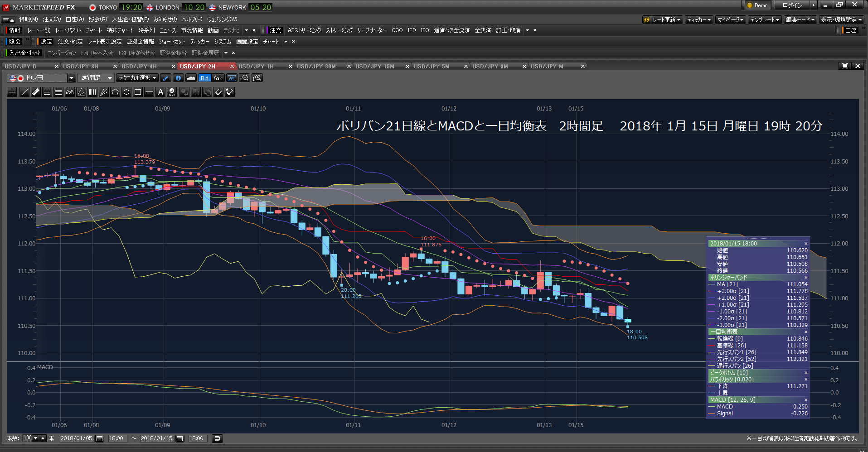Select the horizontal line tool
This screenshot has width=868, height=452.
[x=149, y=92]
